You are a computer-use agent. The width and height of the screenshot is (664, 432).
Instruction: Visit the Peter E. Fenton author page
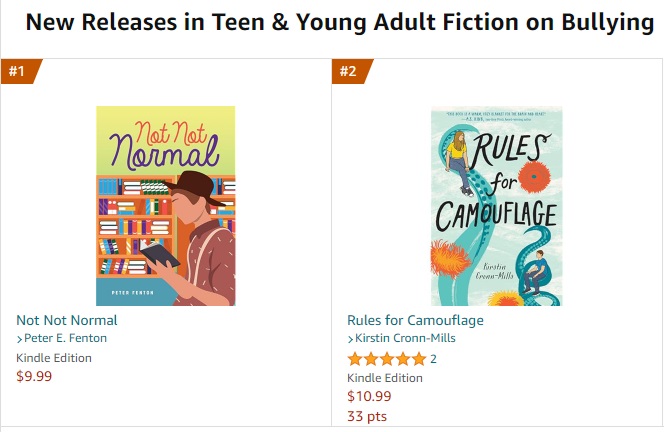click(65, 338)
